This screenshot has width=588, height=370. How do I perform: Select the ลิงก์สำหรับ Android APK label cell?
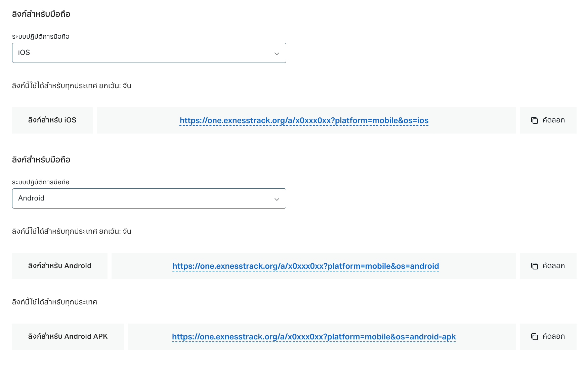[68, 337]
